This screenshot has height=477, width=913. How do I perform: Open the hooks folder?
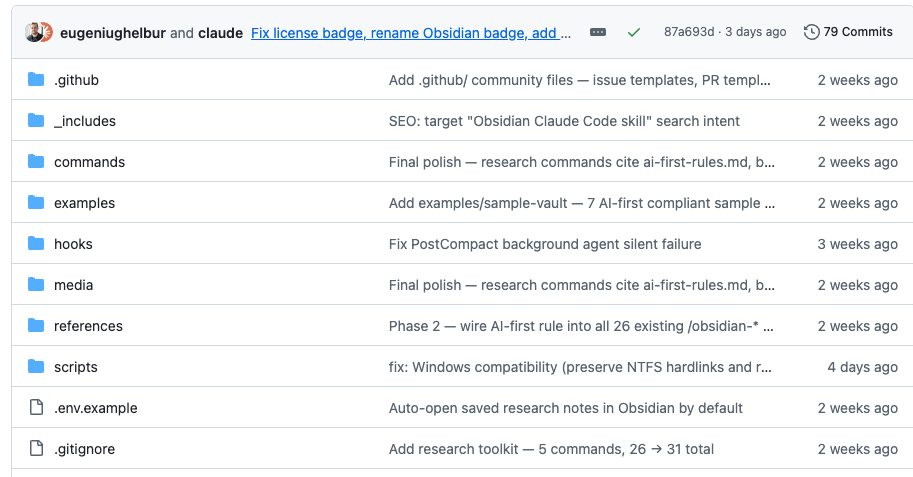(73, 244)
